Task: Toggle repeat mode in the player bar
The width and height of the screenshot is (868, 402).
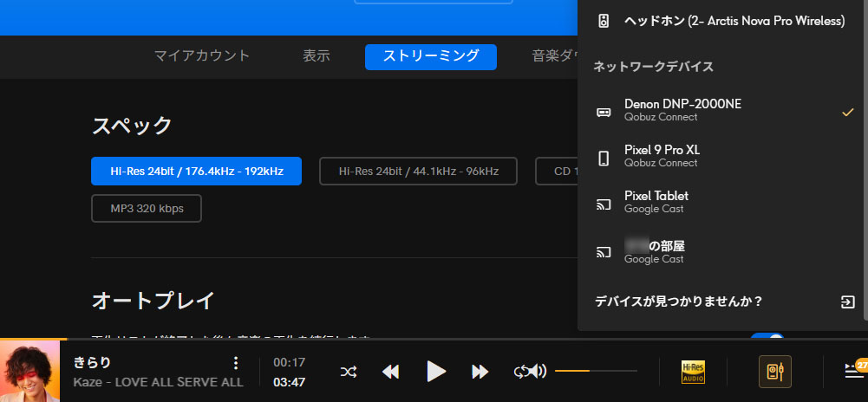Action: tap(519, 372)
